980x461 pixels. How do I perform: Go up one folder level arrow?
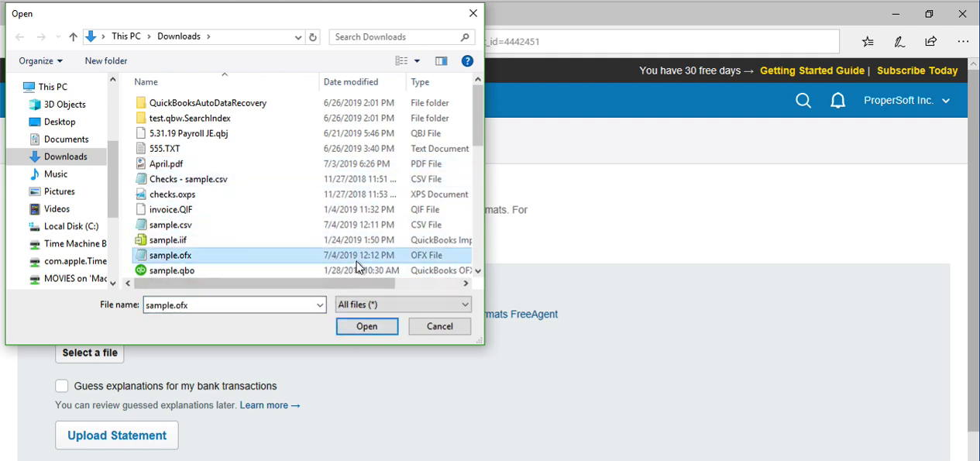click(73, 37)
